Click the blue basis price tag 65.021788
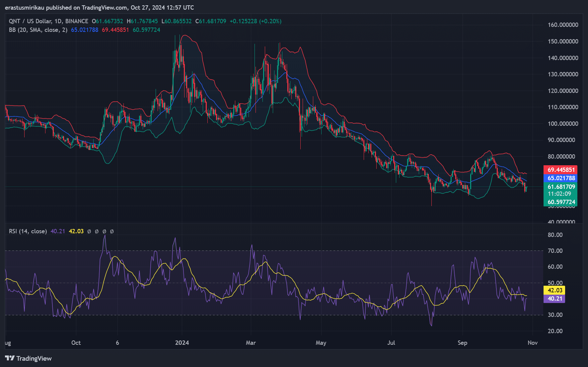Viewport: 588px width, 367px height. click(x=560, y=178)
